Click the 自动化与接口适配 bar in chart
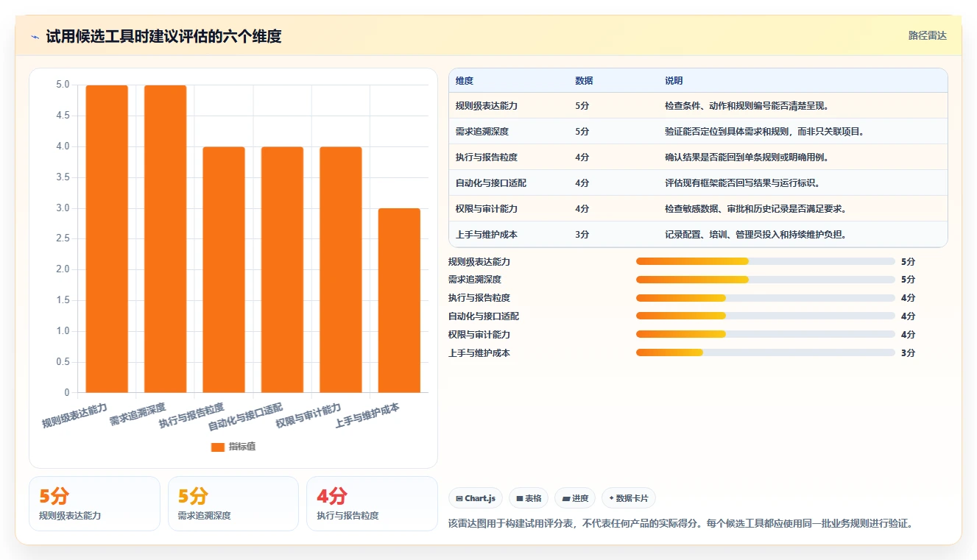 click(x=282, y=269)
